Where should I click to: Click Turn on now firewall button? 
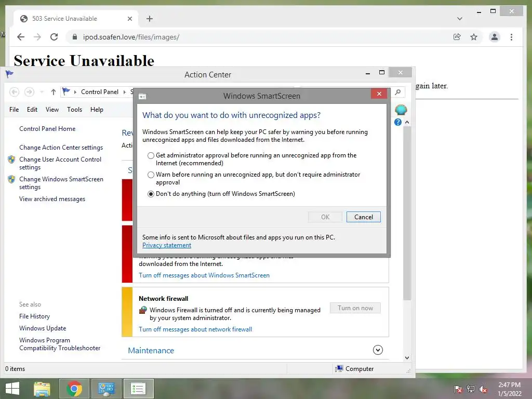355,308
